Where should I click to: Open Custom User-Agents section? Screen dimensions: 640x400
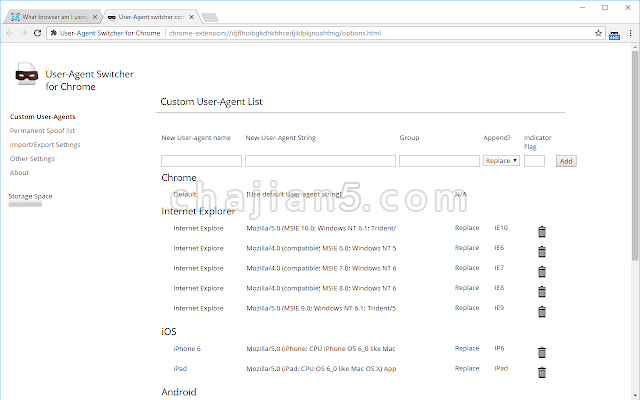point(43,117)
